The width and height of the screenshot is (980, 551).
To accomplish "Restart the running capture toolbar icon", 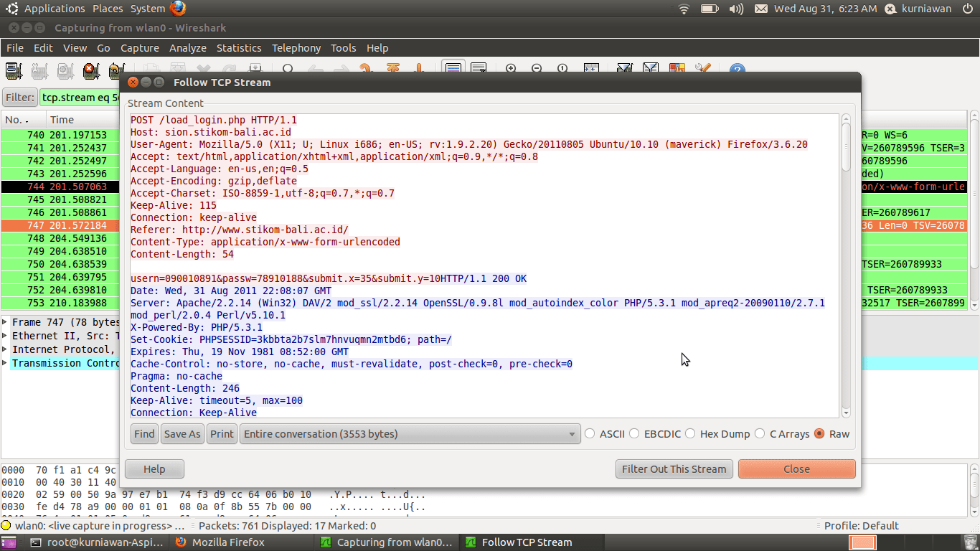I will (x=115, y=70).
